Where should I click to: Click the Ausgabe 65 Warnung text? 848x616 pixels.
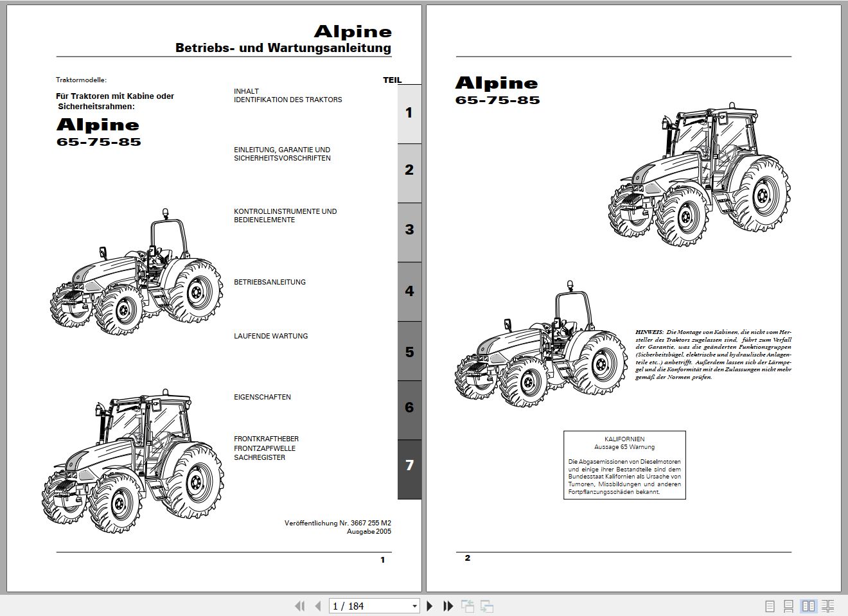pyautogui.click(x=624, y=447)
